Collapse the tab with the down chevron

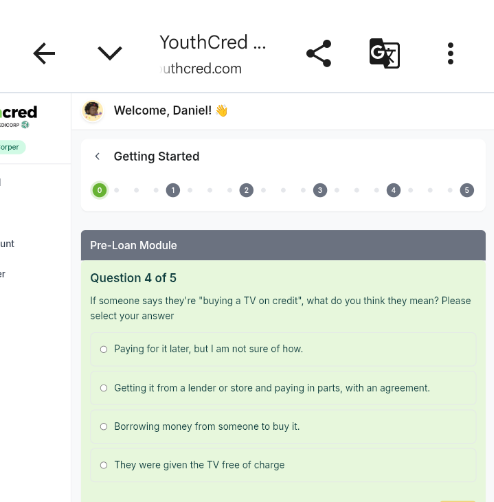click(x=110, y=53)
